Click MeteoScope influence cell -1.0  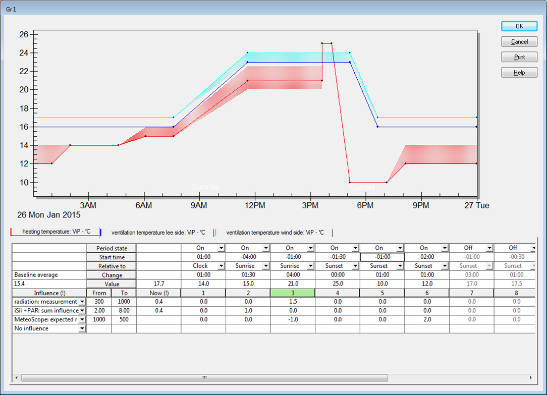(x=293, y=320)
